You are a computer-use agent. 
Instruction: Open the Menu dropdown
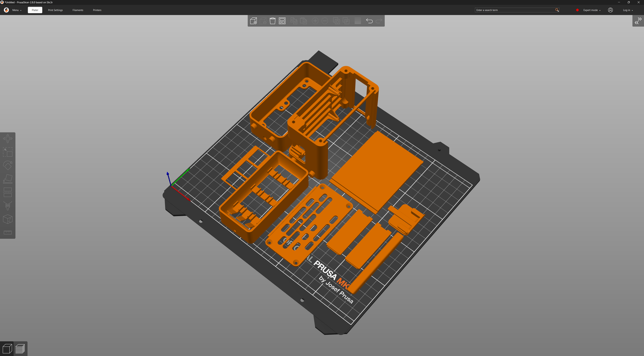(x=17, y=10)
